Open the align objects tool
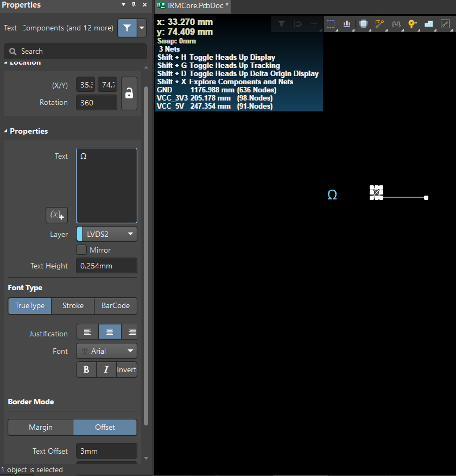 pyautogui.click(x=347, y=24)
